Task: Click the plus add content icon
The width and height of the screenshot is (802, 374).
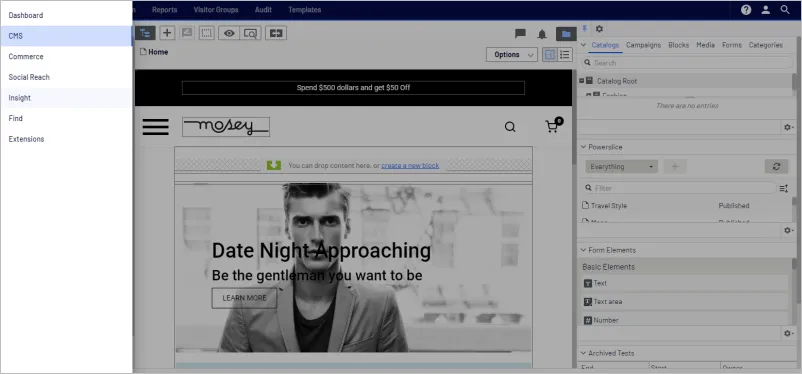Action: 167,33
